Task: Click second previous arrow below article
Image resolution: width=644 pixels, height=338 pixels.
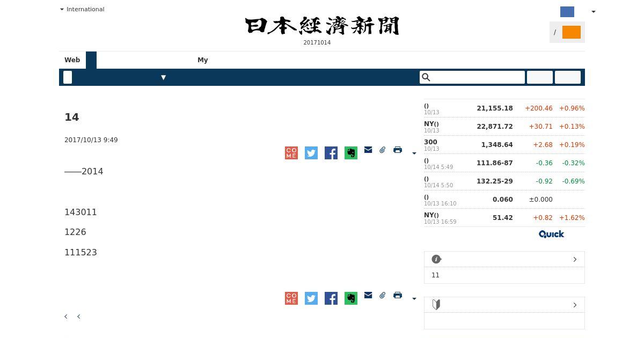Action: [78, 317]
